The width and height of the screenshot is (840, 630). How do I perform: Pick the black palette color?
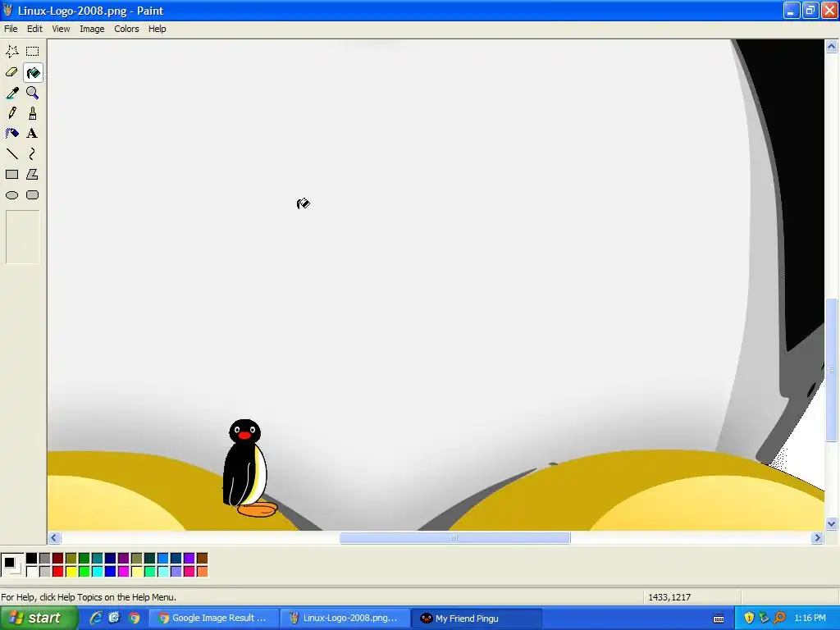[32, 559]
